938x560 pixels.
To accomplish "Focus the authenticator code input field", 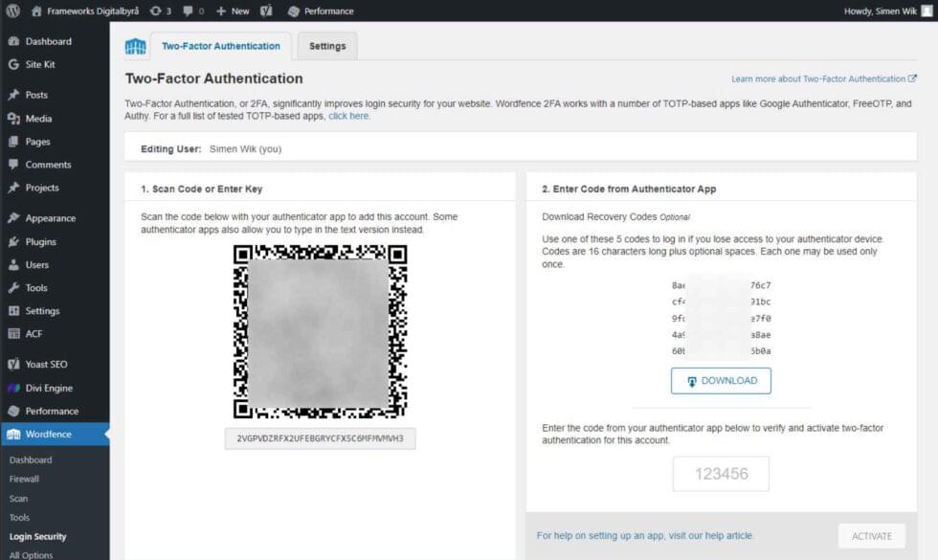I will click(721, 474).
